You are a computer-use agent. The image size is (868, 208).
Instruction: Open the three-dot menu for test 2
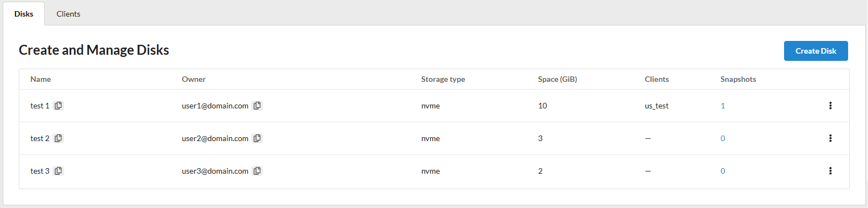(830, 138)
